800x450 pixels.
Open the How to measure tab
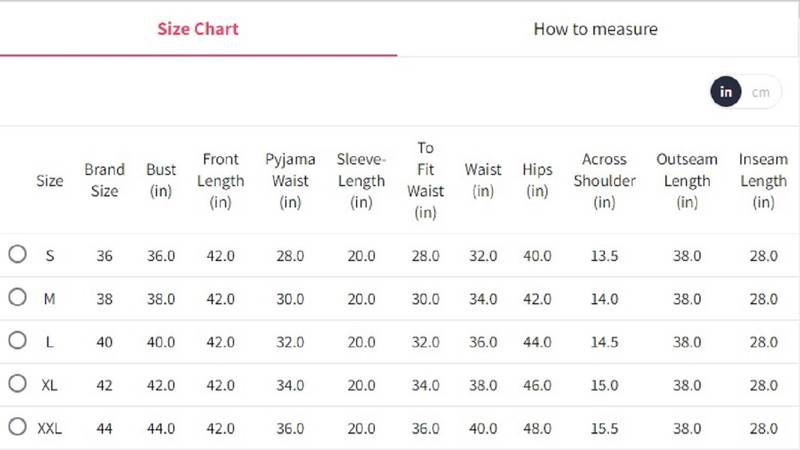pos(595,28)
